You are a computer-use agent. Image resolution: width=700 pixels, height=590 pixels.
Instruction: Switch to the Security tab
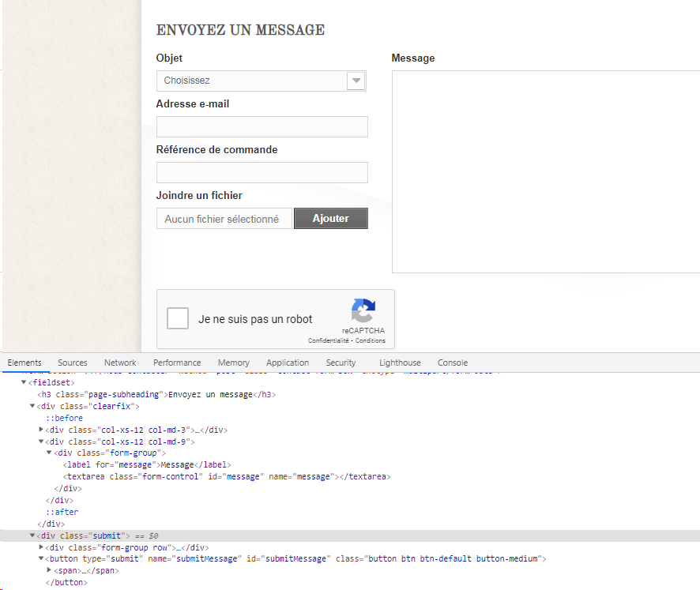coord(341,363)
